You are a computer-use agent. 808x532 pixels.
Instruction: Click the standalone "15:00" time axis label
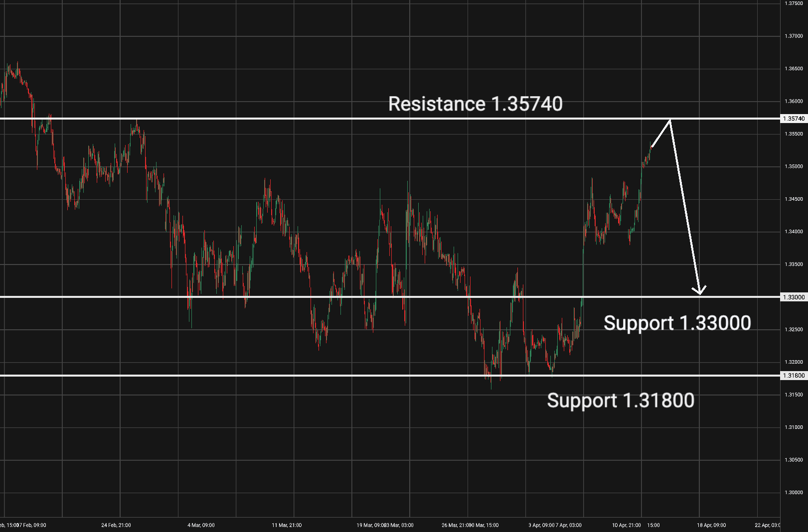[653, 525]
